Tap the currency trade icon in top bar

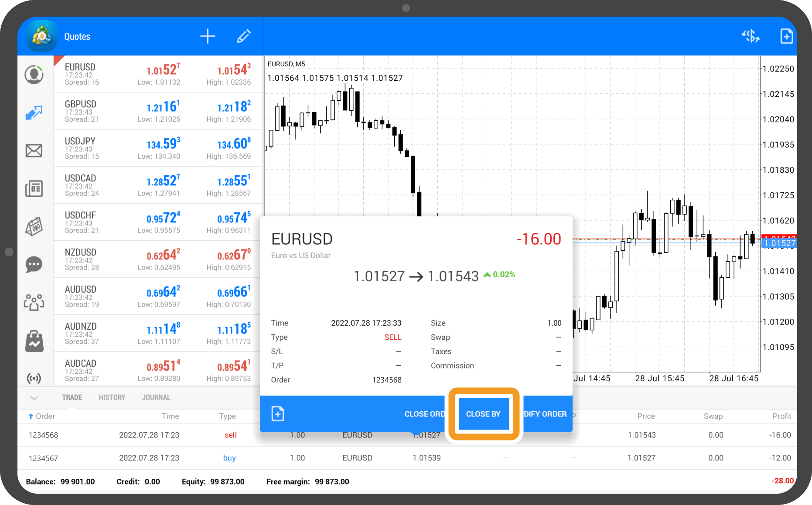pos(750,36)
